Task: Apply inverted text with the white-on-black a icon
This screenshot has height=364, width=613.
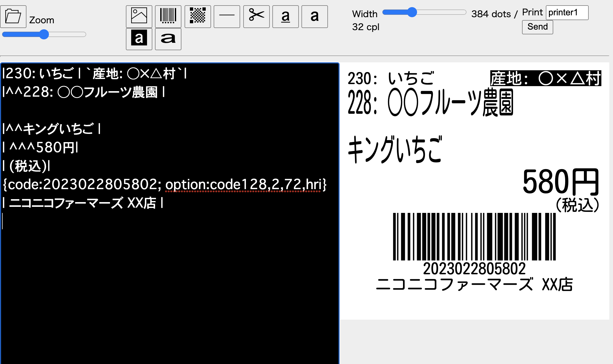Action: 139,39
